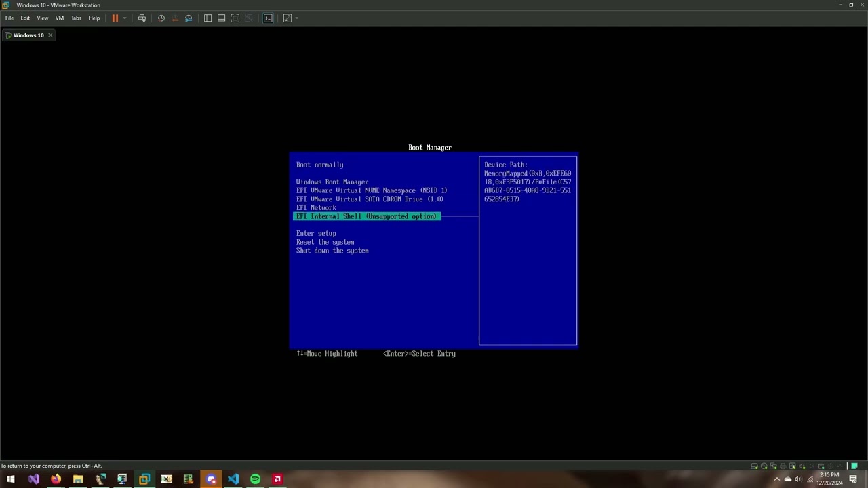The width and height of the screenshot is (868, 488).
Task: Select Reset the system entry
Action: coord(325,242)
